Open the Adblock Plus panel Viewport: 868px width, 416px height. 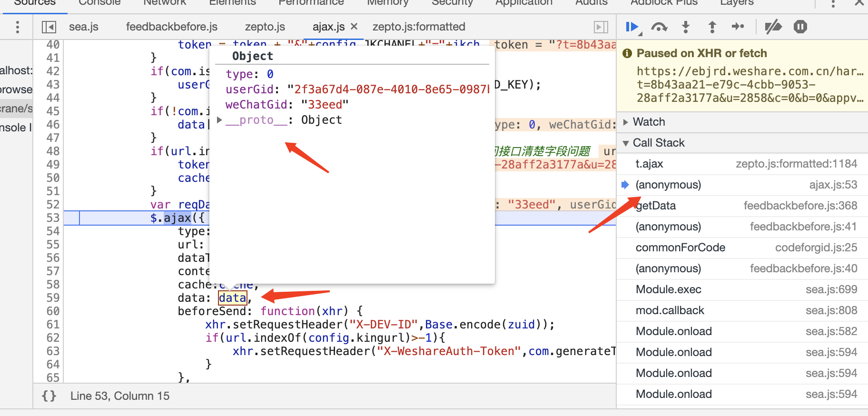pyautogui.click(x=664, y=3)
